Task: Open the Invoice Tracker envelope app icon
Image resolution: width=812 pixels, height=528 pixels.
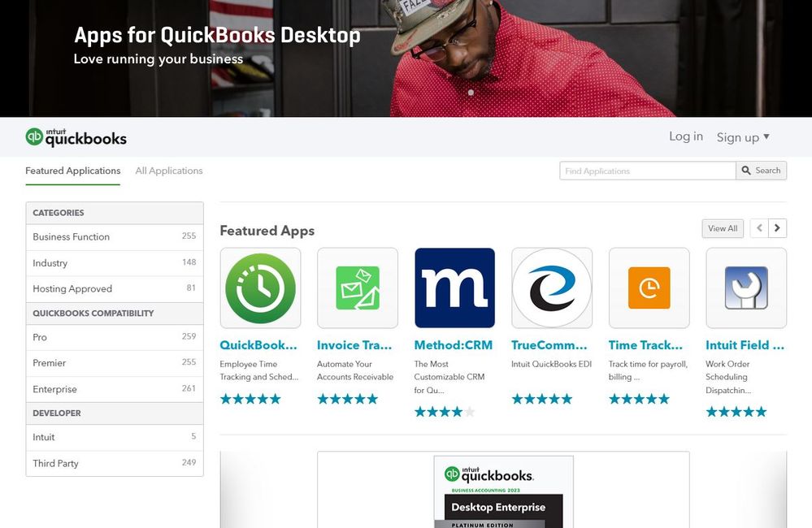Action: point(358,288)
